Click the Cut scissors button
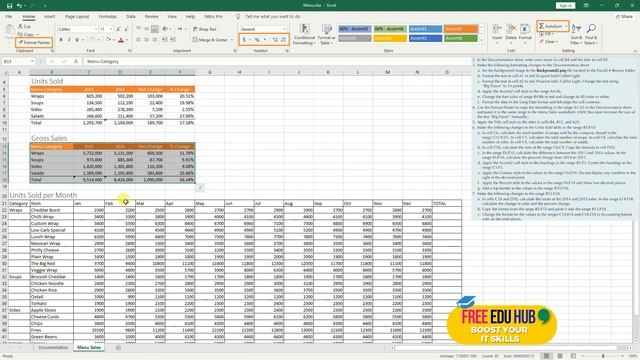Image resolution: width=640 pixels, height=360 pixels. click(x=24, y=26)
